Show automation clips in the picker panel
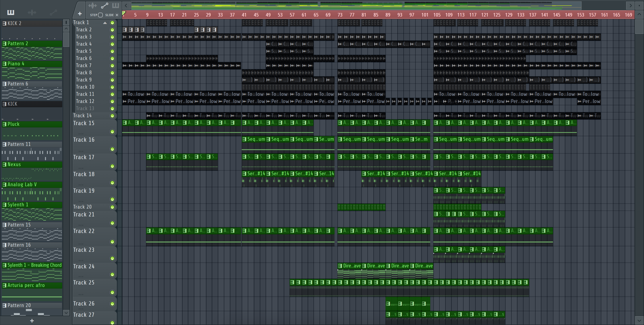The image size is (644, 325). pos(53,12)
